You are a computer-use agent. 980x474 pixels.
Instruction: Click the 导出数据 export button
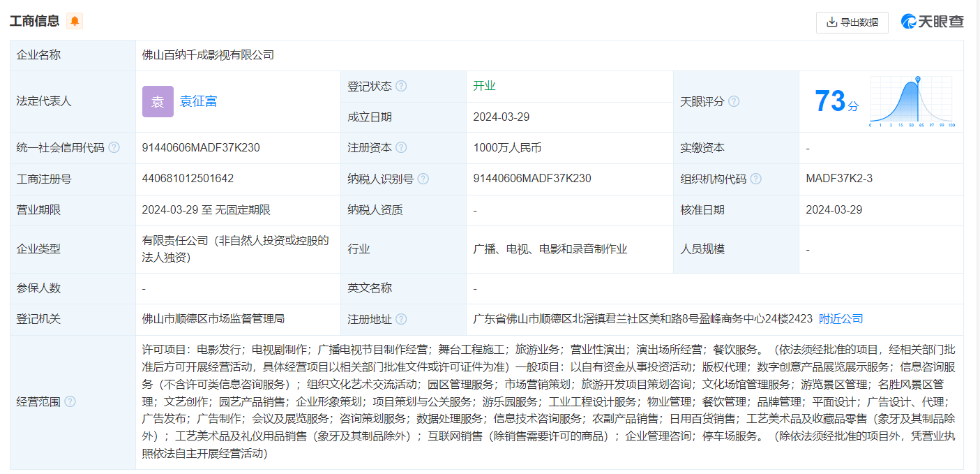(852, 22)
